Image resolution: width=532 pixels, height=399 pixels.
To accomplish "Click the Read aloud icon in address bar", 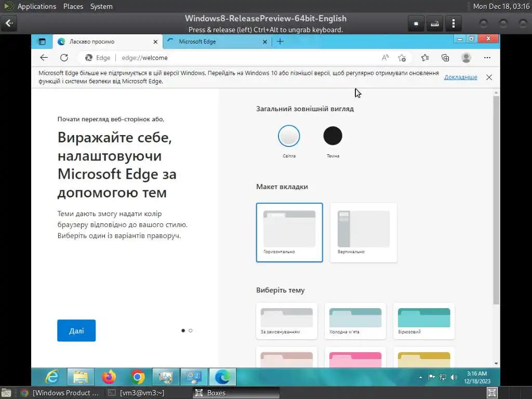I will tap(385, 58).
